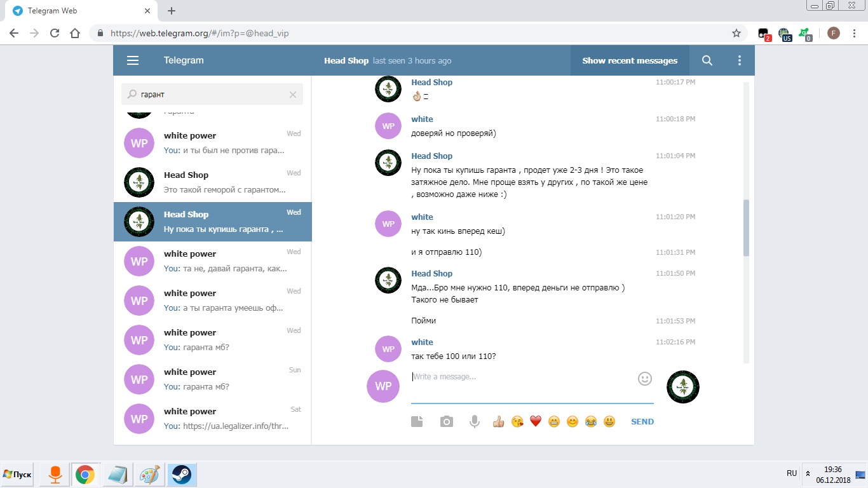Insert blushing smile emoji
The height and width of the screenshot is (488, 868).
click(573, 421)
